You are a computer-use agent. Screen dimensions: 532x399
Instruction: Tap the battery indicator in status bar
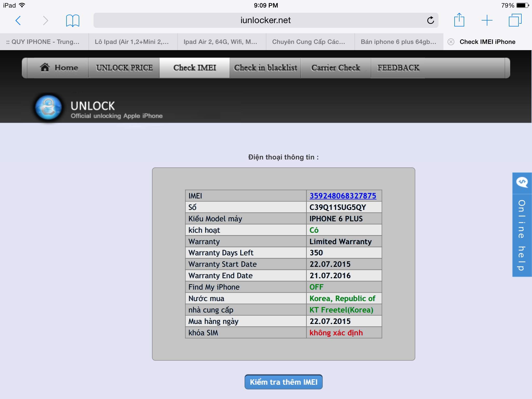pyautogui.click(x=523, y=5)
